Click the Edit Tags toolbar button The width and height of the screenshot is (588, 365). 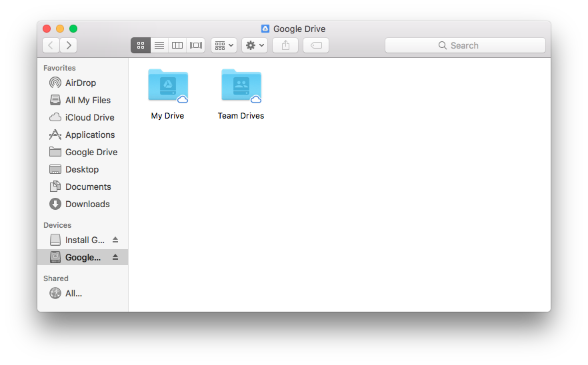[316, 45]
